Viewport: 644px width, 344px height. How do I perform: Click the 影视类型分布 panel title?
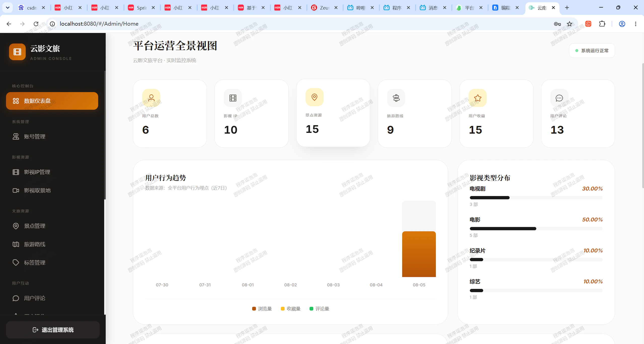pos(490,178)
